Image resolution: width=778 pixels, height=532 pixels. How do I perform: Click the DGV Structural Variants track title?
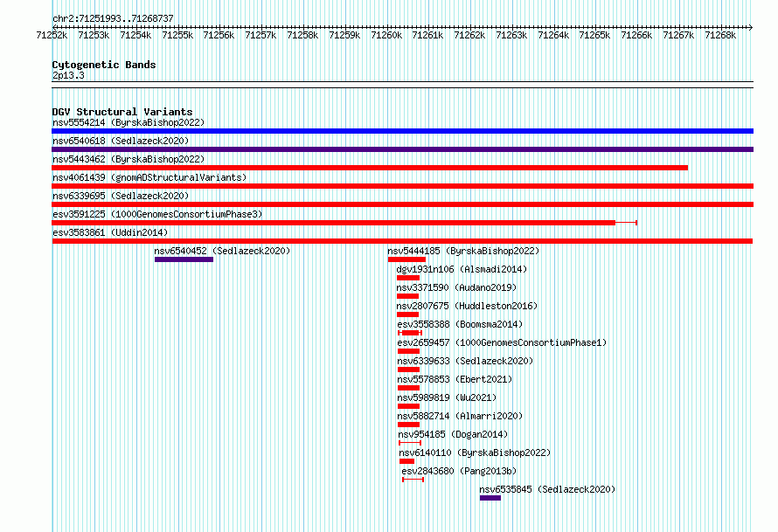point(122,112)
